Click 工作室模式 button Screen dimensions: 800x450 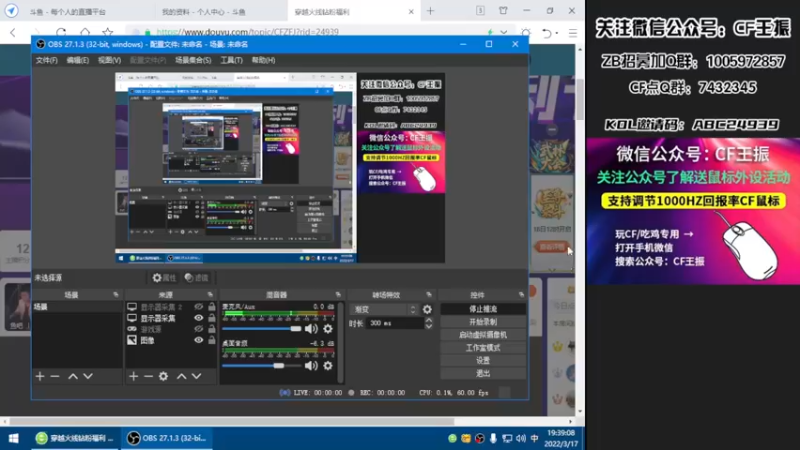[483, 347]
